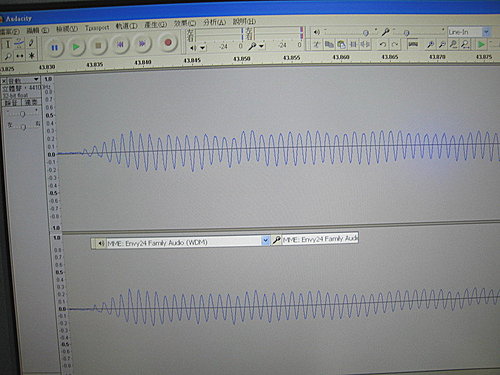Image resolution: width=500 pixels, height=375 pixels.
Task: Close the track with its X button
Action: (4, 81)
